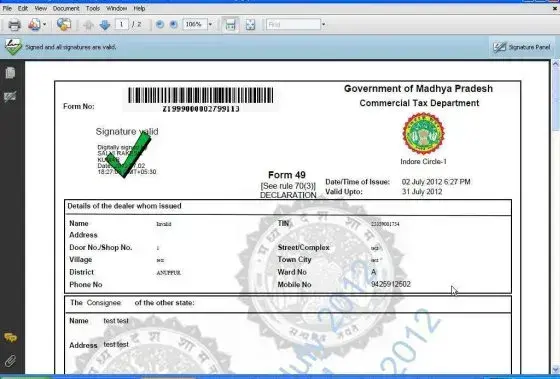Go to the next page arrow

tap(105, 25)
